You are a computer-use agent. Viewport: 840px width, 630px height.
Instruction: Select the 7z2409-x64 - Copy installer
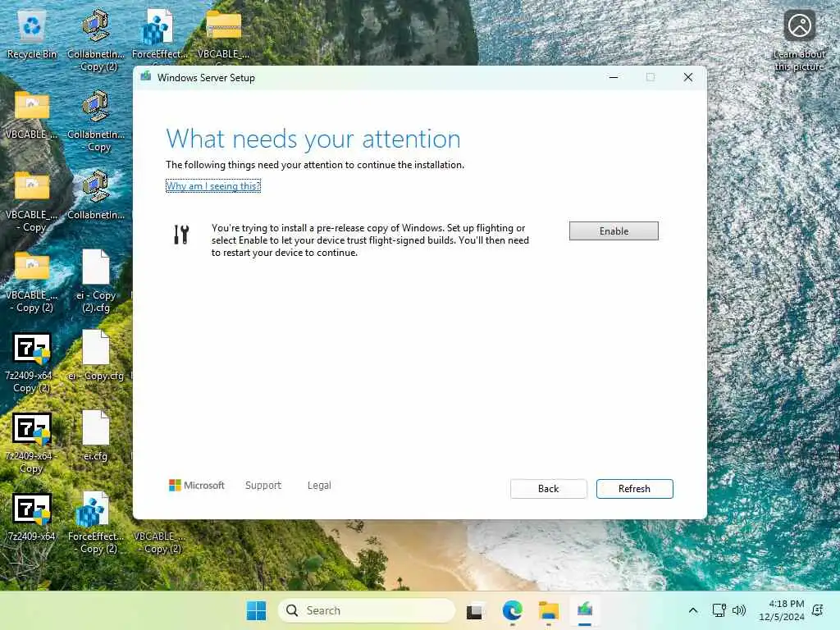tap(32, 442)
